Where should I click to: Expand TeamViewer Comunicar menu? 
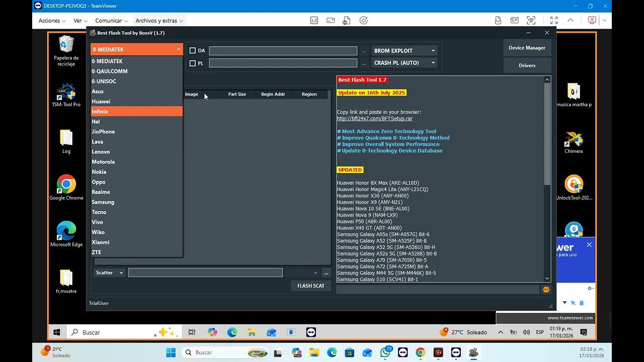[111, 21]
